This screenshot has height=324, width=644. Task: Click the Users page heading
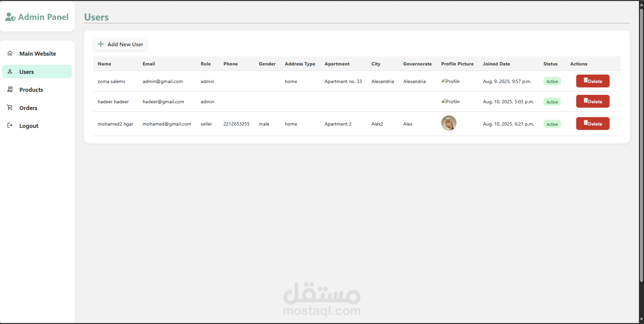tap(96, 17)
